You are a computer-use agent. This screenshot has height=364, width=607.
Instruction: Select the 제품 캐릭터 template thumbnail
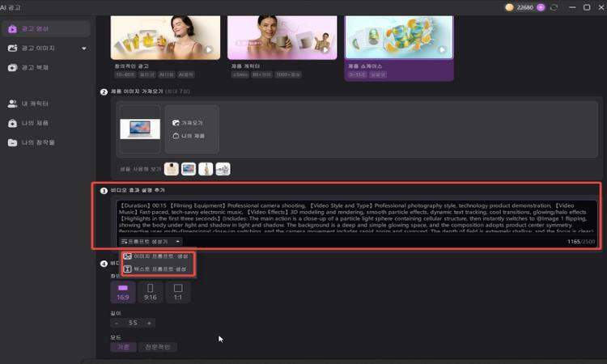click(282, 37)
